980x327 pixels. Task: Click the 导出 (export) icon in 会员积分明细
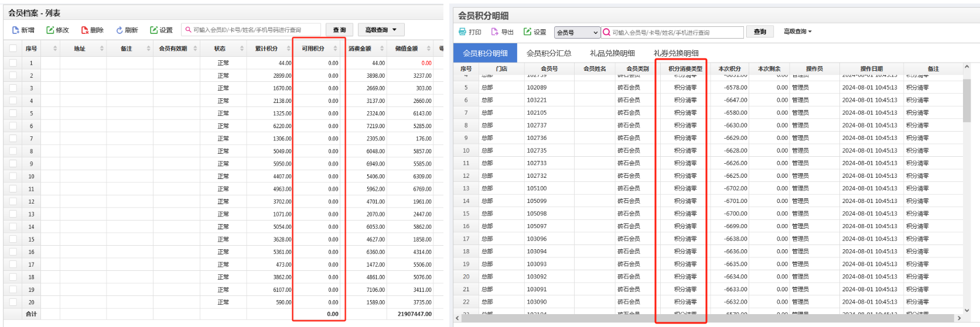pyautogui.click(x=495, y=32)
